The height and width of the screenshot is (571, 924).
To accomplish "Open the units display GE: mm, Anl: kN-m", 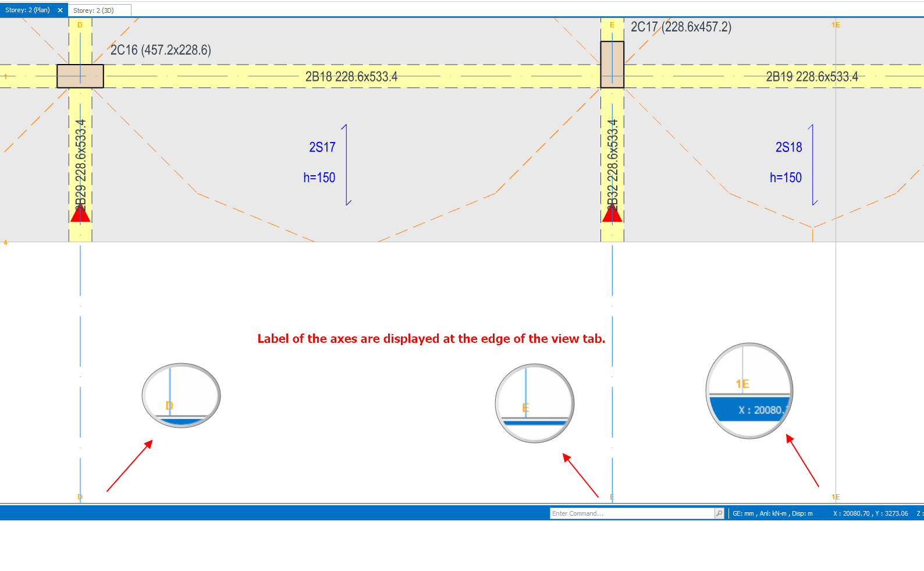I will click(772, 513).
